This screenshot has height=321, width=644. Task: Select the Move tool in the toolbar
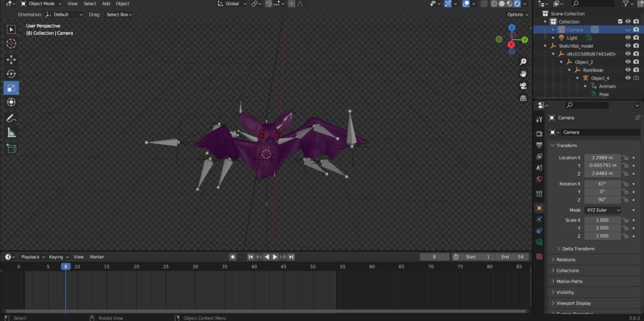click(11, 59)
